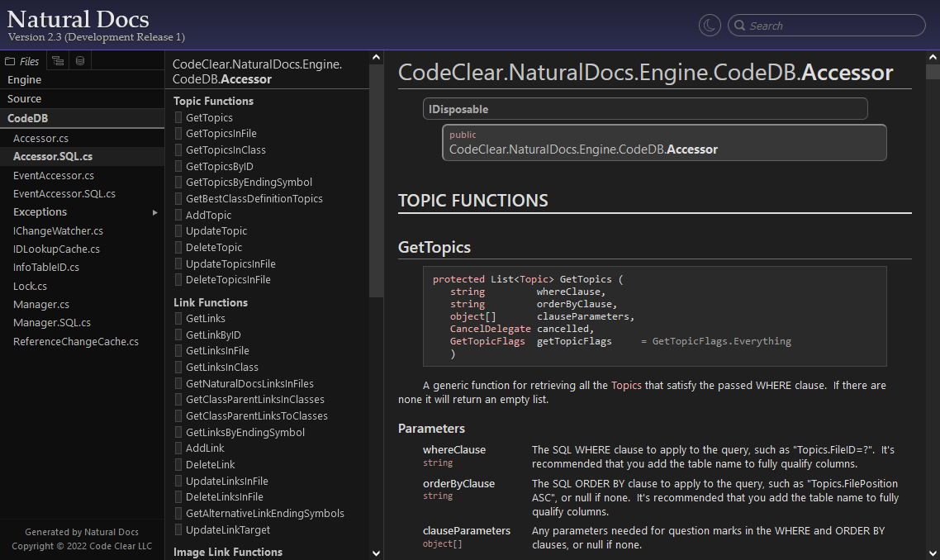
Task: Click icon beside GetLinkByID entry
Action: [x=178, y=335]
